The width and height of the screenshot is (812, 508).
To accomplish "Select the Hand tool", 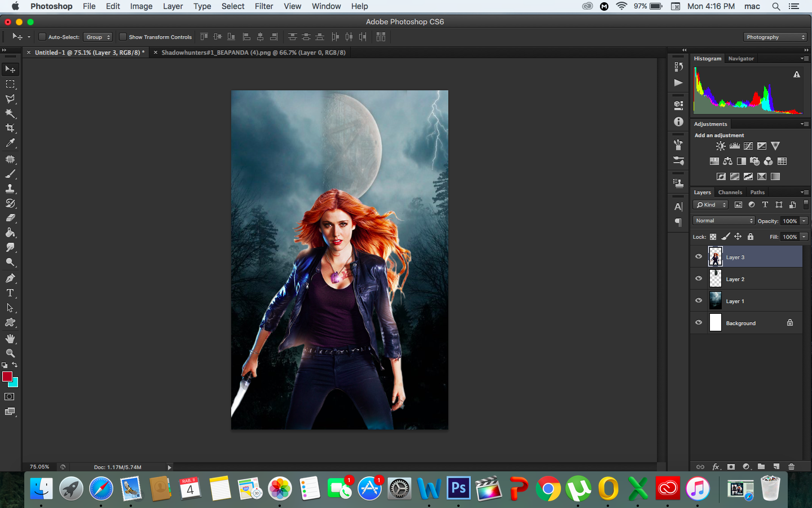I will coord(10,339).
